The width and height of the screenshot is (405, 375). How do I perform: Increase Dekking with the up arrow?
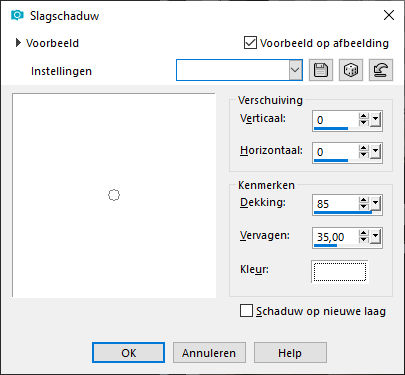click(x=364, y=200)
